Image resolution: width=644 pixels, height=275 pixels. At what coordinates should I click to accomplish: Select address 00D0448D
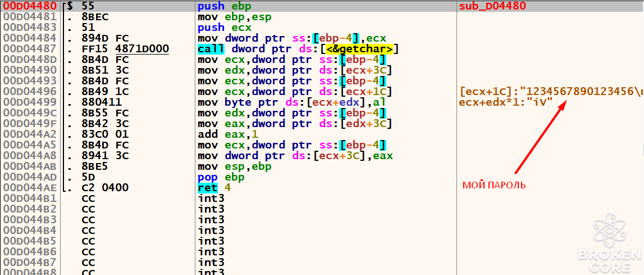tap(30, 60)
